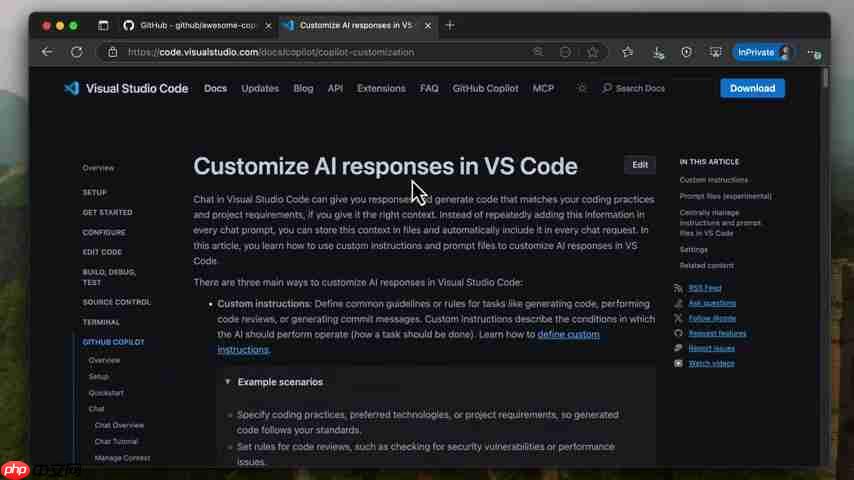Click the X icon beside Follow

[x=678, y=318]
